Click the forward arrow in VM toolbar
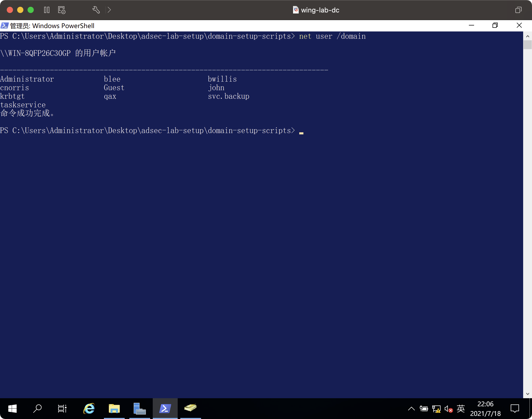Image resolution: width=532 pixels, height=419 pixels. pyautogui.click(x=109, y=10)
